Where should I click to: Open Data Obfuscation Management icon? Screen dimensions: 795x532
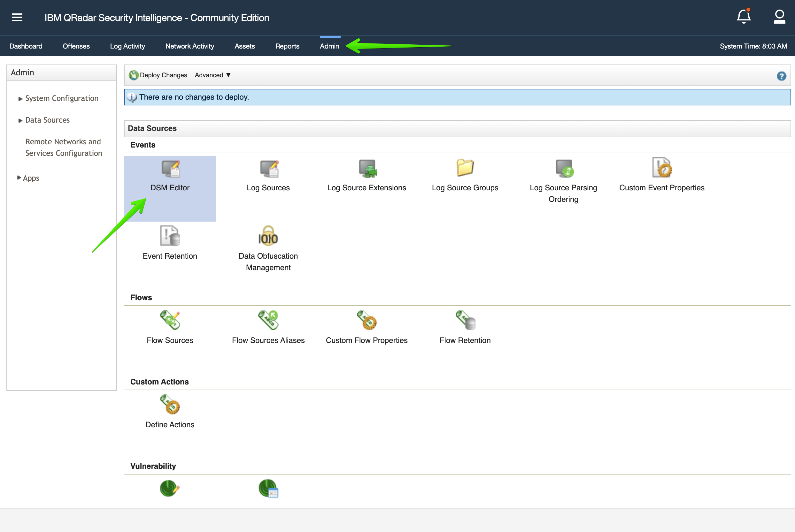(268, 235)
